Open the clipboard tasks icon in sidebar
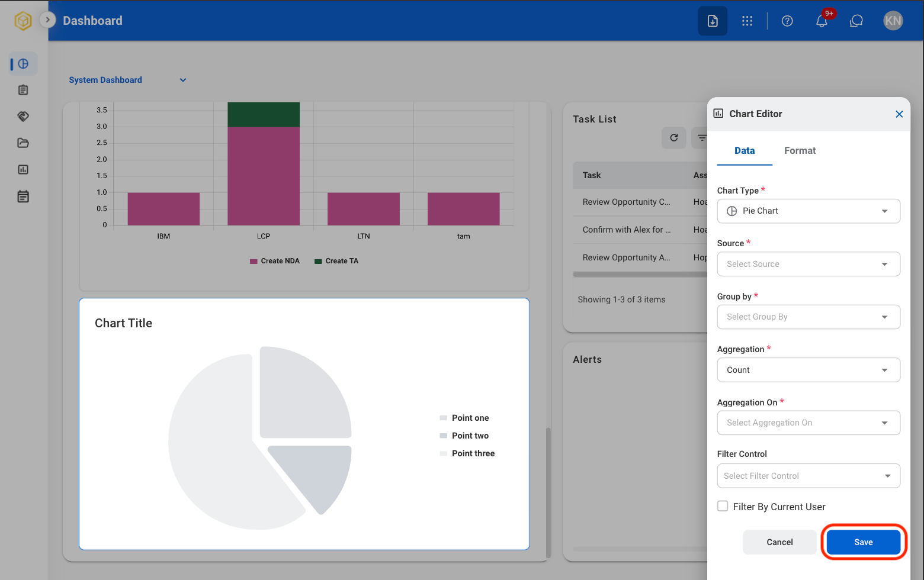 click(23, 90)
